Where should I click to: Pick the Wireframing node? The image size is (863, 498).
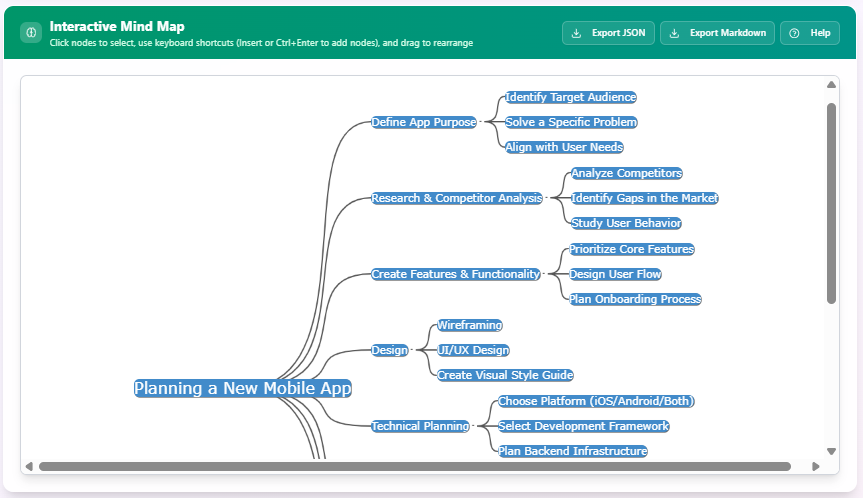(x=469, y=325)
